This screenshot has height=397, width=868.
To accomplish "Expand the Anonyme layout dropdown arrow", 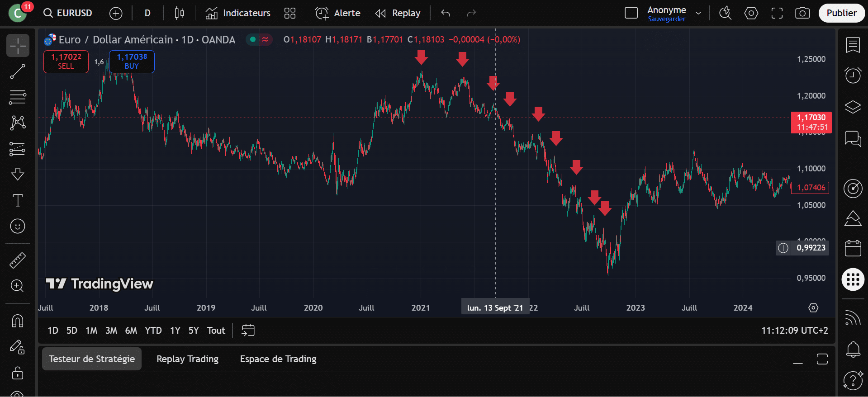I will point(698,13).
